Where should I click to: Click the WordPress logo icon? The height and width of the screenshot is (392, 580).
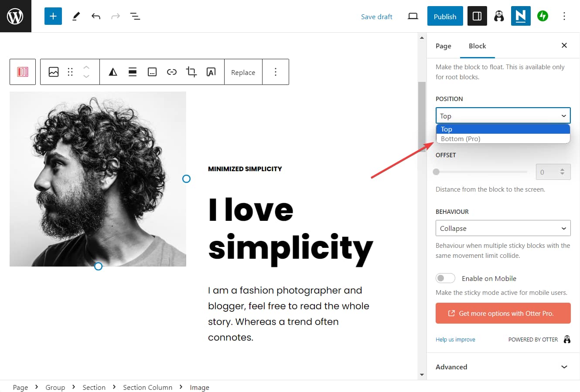(x=15, y=16)
